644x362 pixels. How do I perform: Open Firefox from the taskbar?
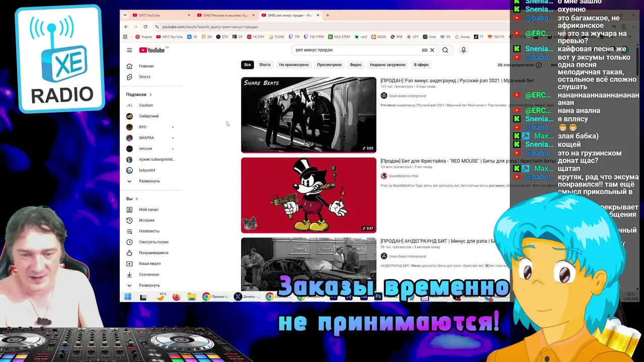pos(176,297)
